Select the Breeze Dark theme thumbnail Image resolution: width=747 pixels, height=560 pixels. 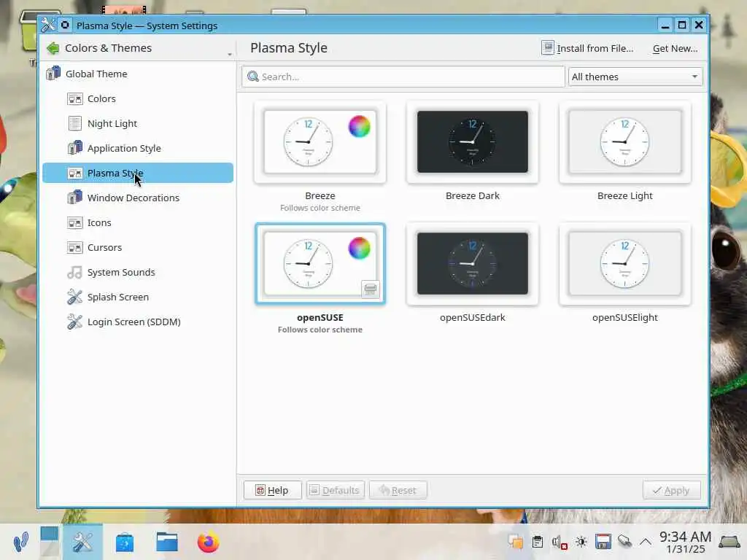tap(473, 142)
